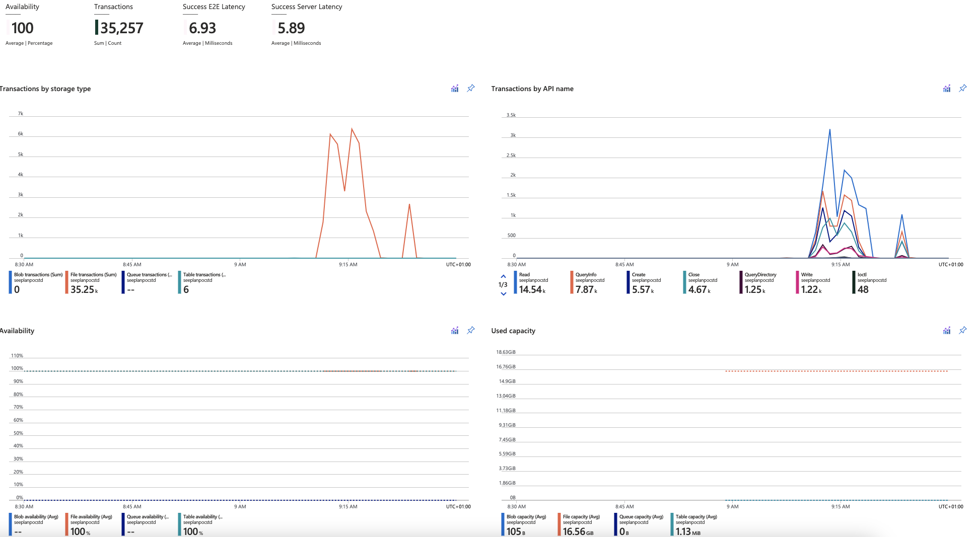Click the File capacity color swatch
Screen dimensions: 980x537
click(x=559, y=524)
